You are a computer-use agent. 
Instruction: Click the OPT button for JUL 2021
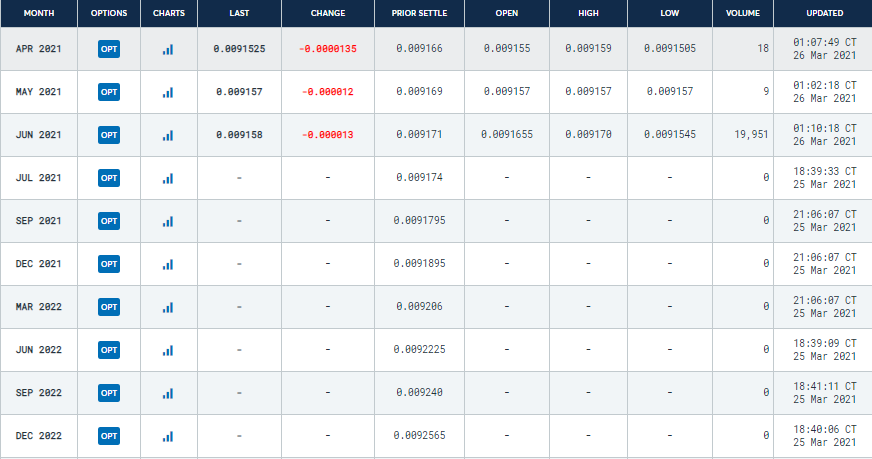point(109,178)
